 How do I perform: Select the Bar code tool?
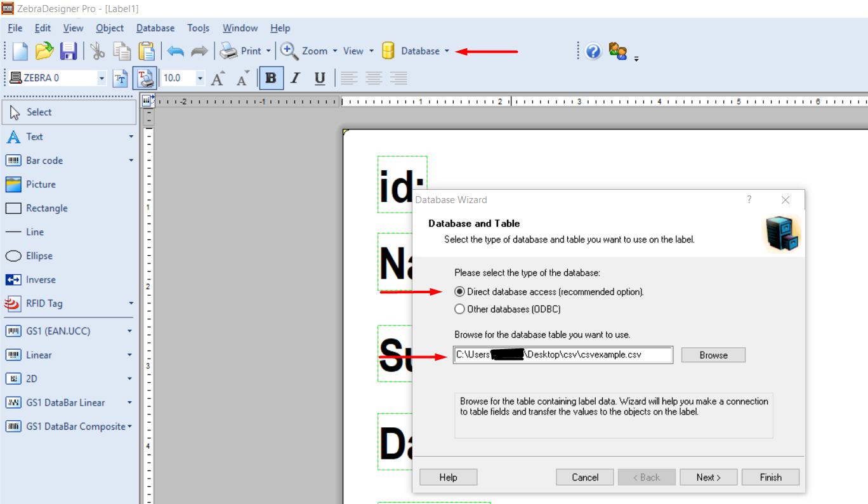tap(44, 161)
